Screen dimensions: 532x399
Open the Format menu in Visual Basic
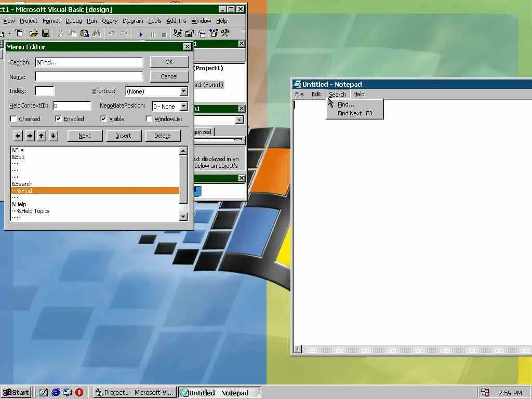click(51, 21)
